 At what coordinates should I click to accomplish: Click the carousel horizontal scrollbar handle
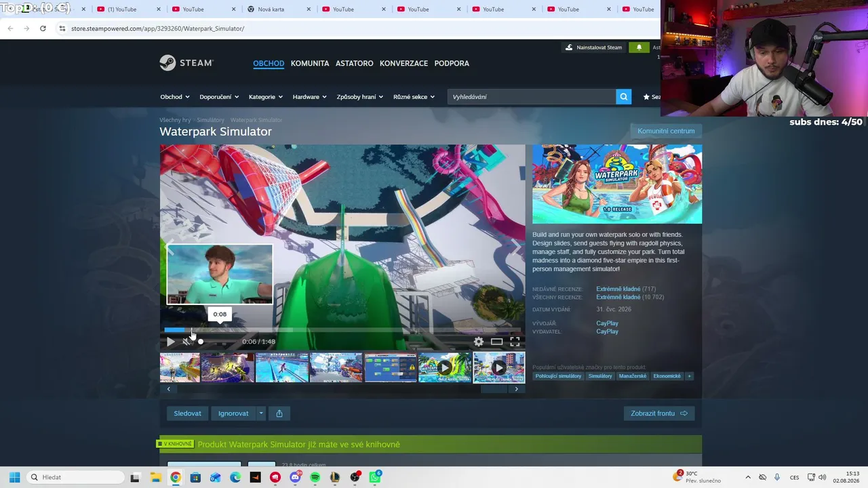(x=494, y=389)
